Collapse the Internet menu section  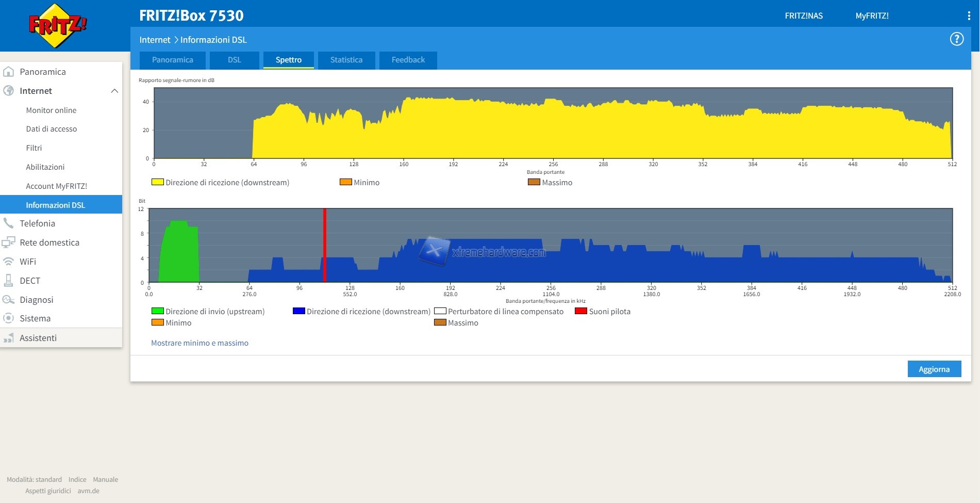(114, 91)
